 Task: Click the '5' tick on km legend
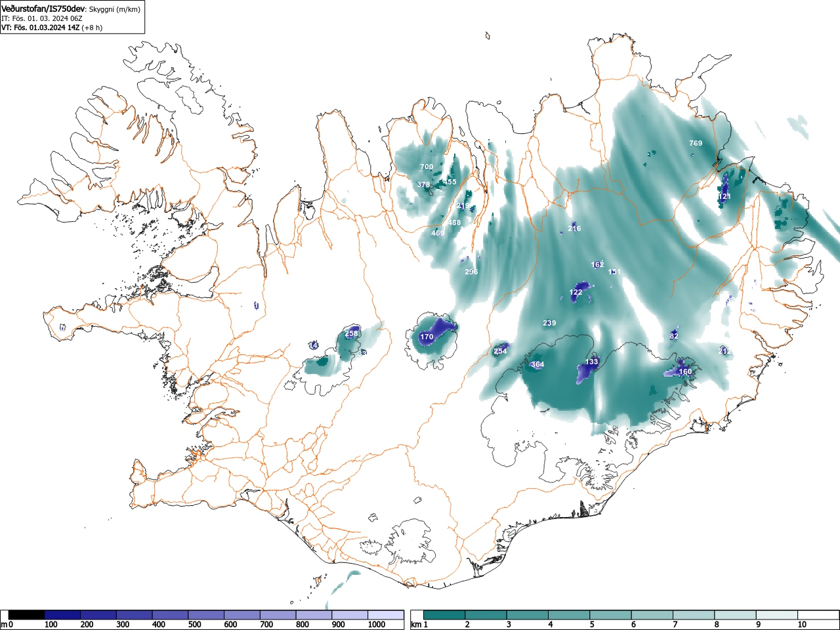pyautogui.click(x=592, y=625)
